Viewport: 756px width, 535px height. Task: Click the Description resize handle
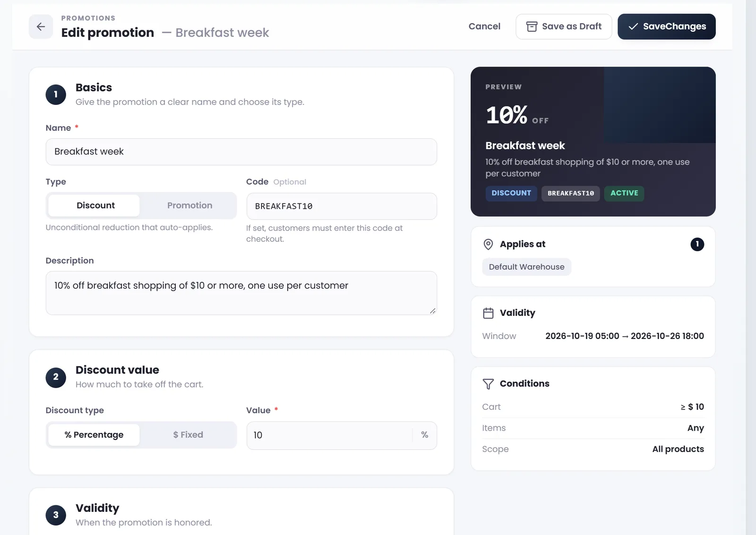click(433, 311)
